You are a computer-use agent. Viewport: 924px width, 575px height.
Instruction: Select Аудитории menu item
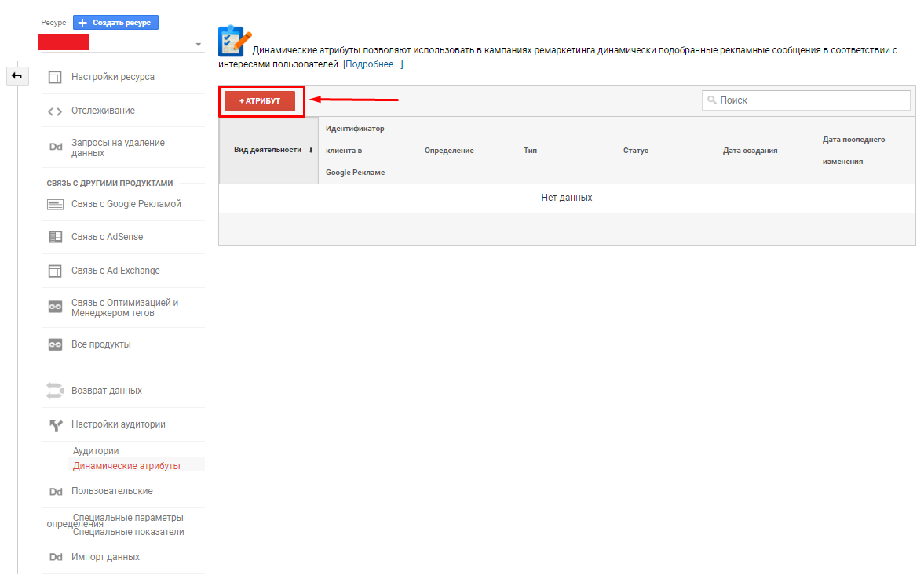pyautogui.click(x=96, y=451)
